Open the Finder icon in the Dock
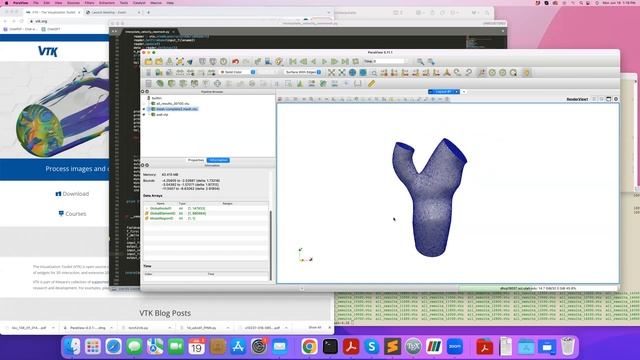Viewport: 640px width, 360px height. point(72,347)
